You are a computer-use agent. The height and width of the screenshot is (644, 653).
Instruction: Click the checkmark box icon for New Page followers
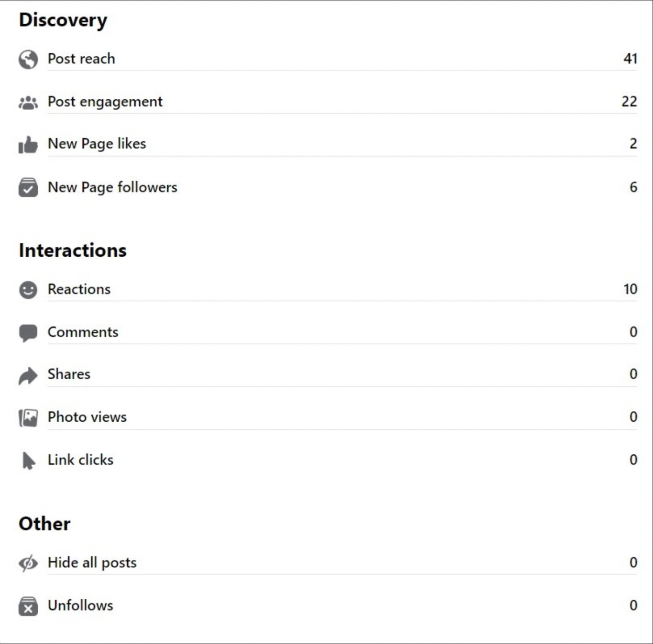pos(28,187)
